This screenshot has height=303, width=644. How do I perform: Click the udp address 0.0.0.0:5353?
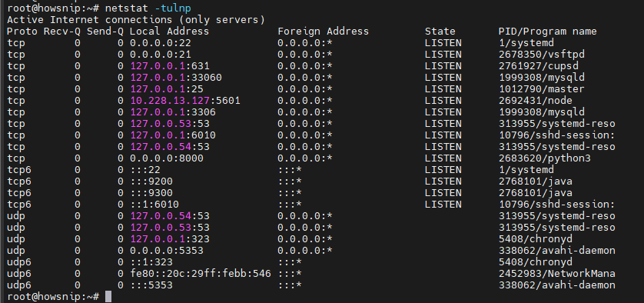[166, 250]
